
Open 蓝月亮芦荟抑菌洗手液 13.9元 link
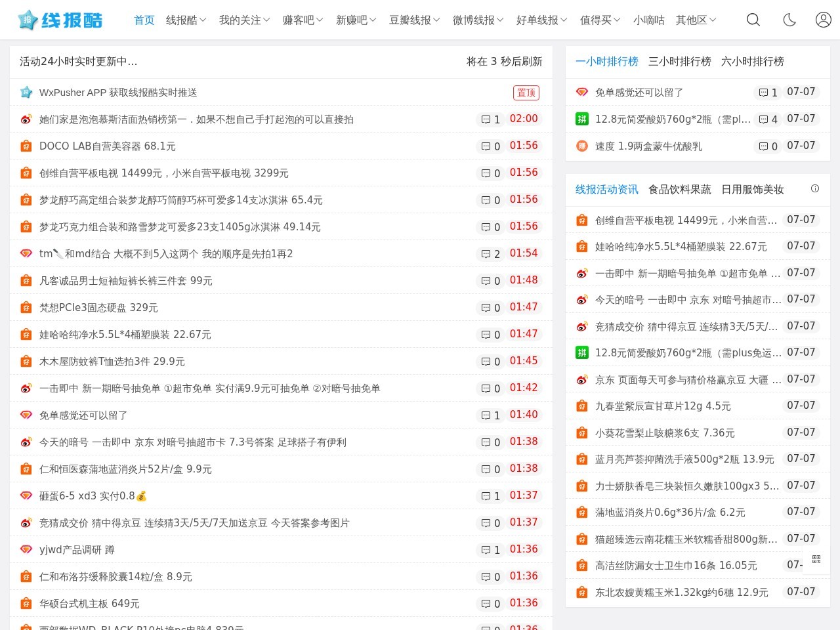[684, 459]
